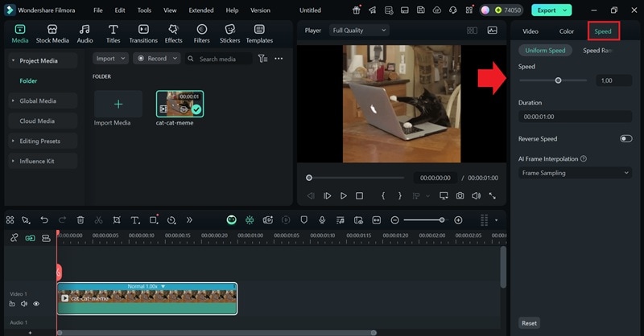
Task: Collapse the Project Media tree
Action: point(13,61)
